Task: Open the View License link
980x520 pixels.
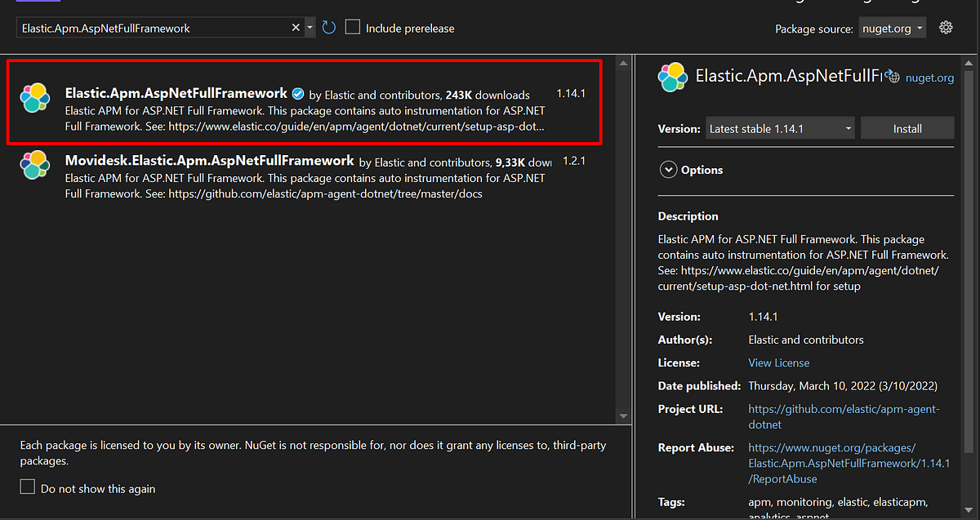Action: pos(778,362)
